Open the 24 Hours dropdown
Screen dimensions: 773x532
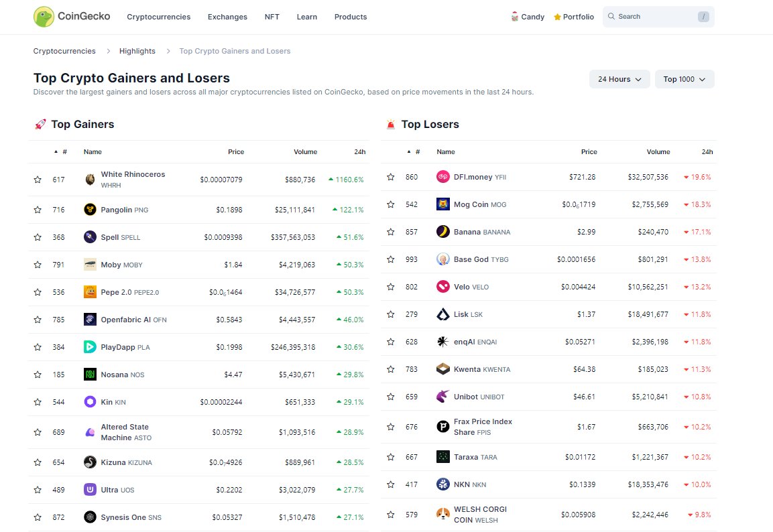[x=619, y=78]
